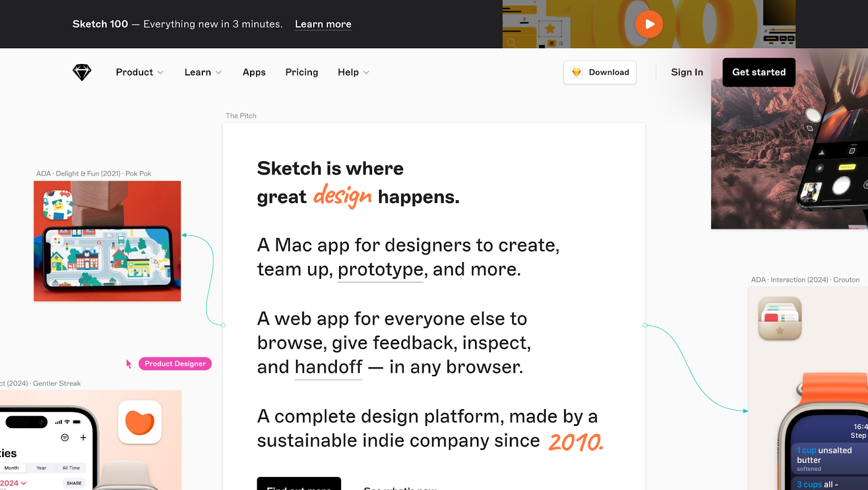Click the Sketch 100 banner title

pyautogui.click(x=100, y=24)
